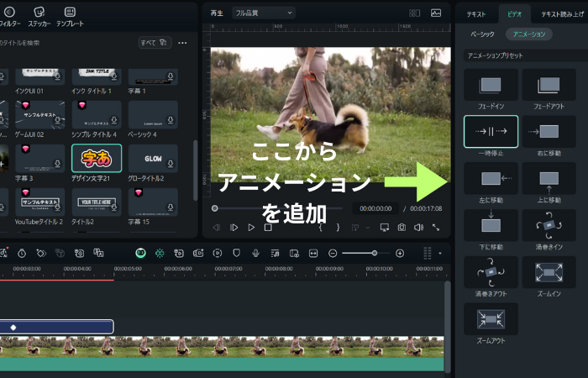Image resolution: width=588 pixels, height=378 pixels.
Task: Zoom in timeline with plus button
Action: coord(400,254)
